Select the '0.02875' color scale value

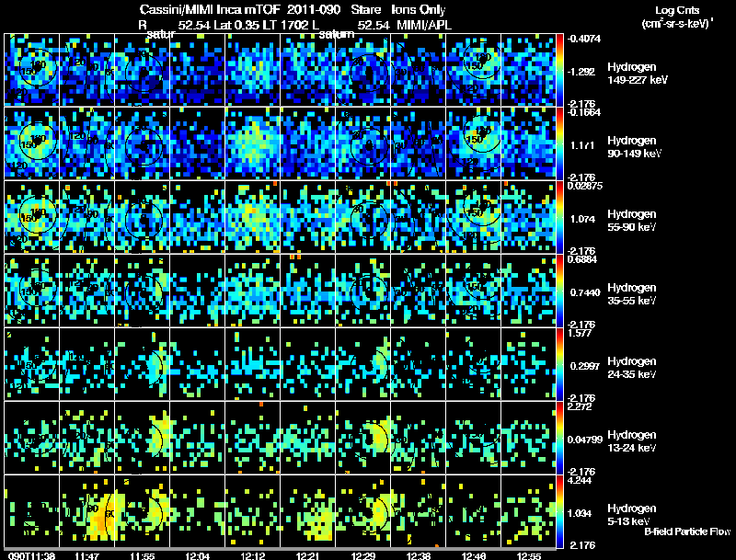pos(585,186)
